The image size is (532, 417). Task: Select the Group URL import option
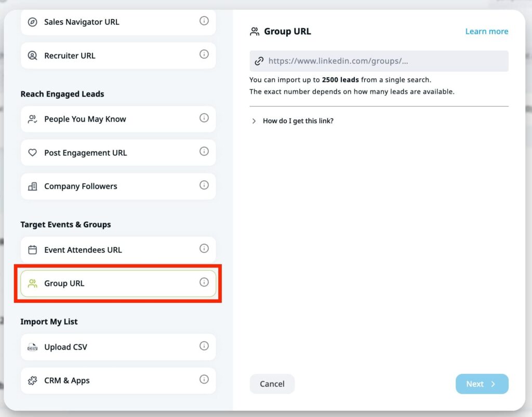[x=118, y=283]
